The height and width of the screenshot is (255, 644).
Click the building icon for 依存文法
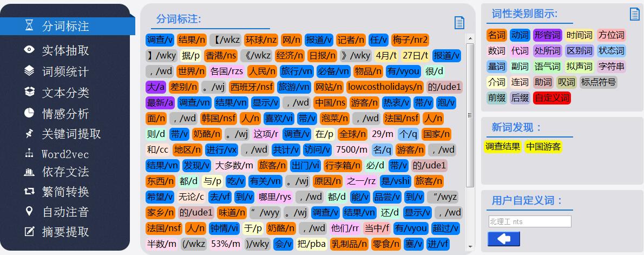[29, 173]
